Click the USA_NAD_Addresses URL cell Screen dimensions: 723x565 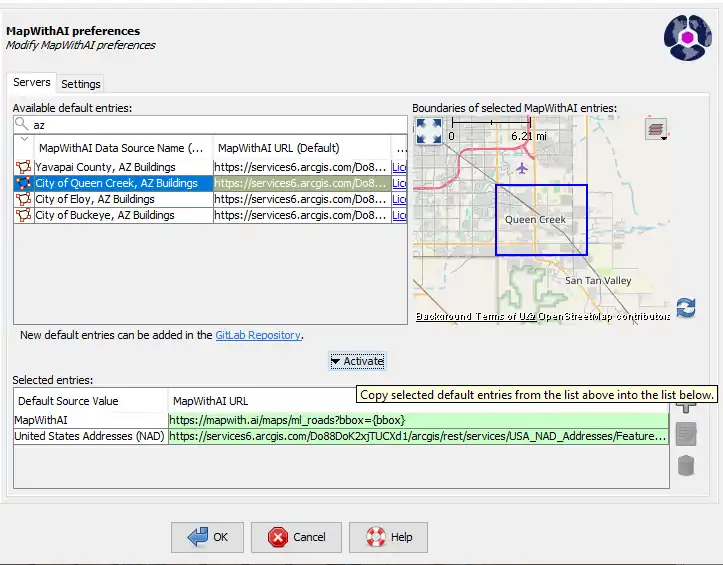pos(418,436)
